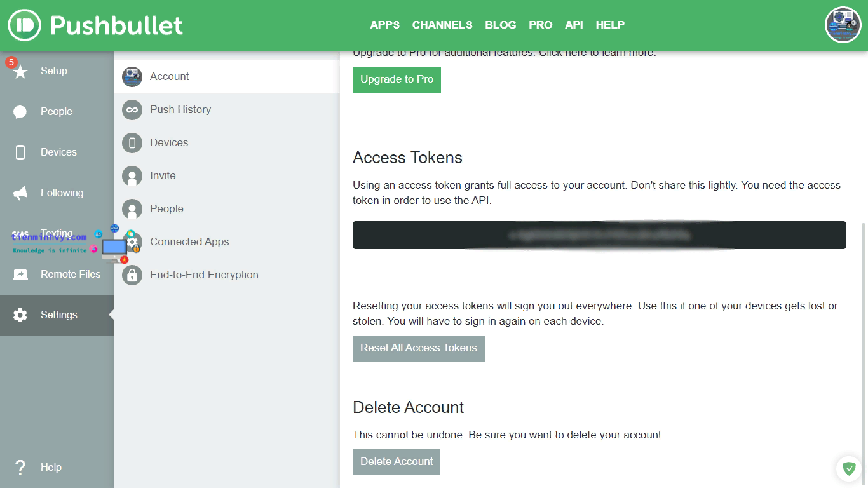The image size is (868, 488).
Task: Click the profile avatar in header
Action: (x=843, y=25)
